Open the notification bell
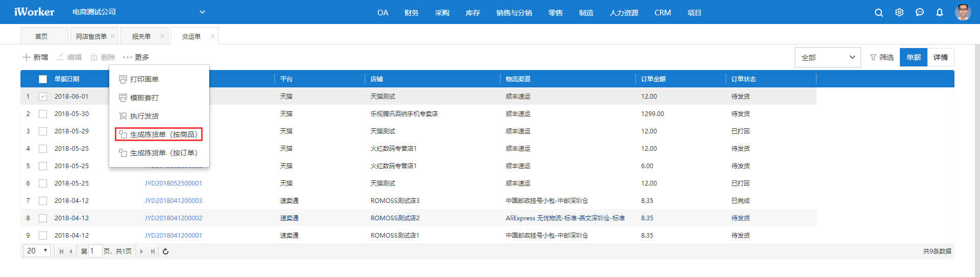Image resolution: width=980 pixels, height=277 pixels. point(940,12)
